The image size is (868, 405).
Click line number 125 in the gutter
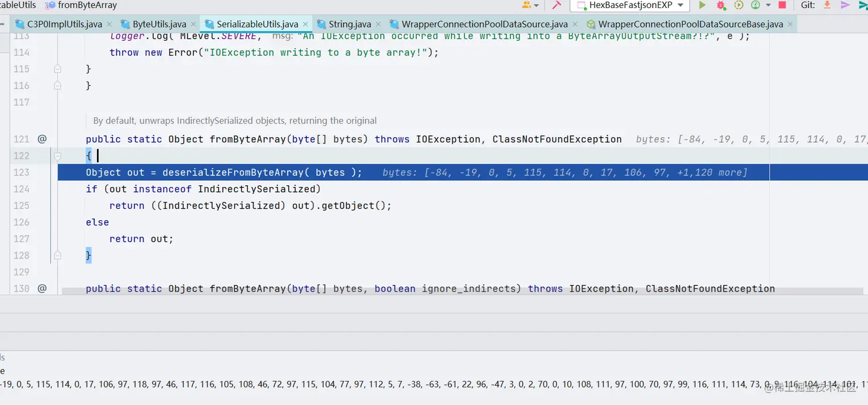click(x=21, y=205)
